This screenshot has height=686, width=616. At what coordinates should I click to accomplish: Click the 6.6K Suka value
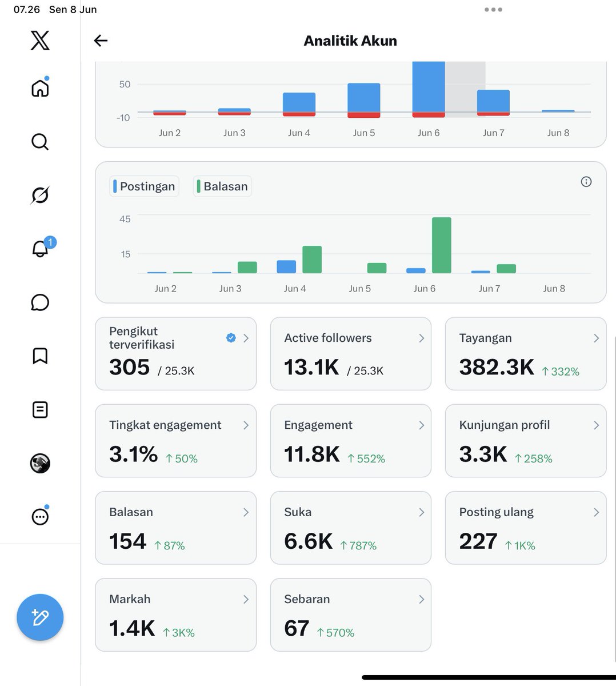309,541
